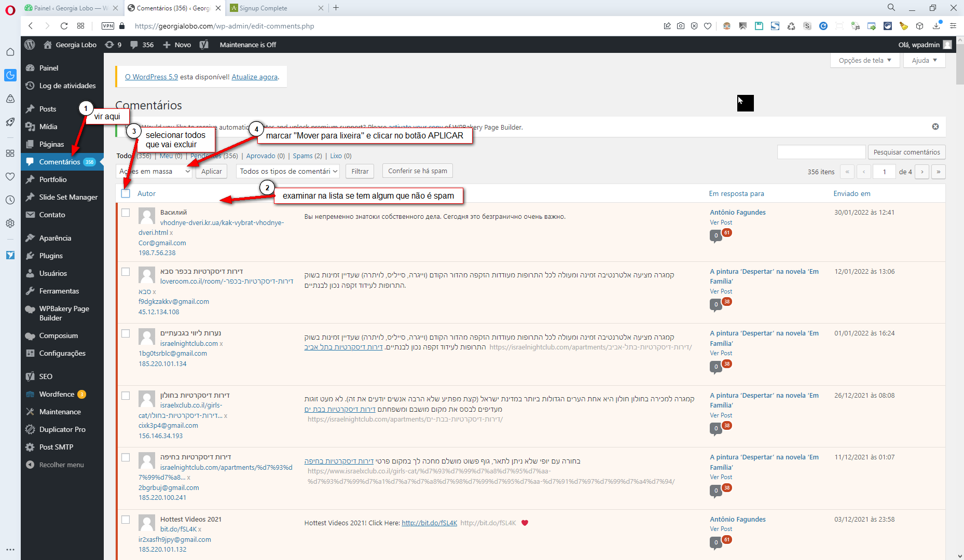The height and width of the screenshot is (560, 964).
Task: Expand Opções de tela panel
Action: tap(865, 60)
